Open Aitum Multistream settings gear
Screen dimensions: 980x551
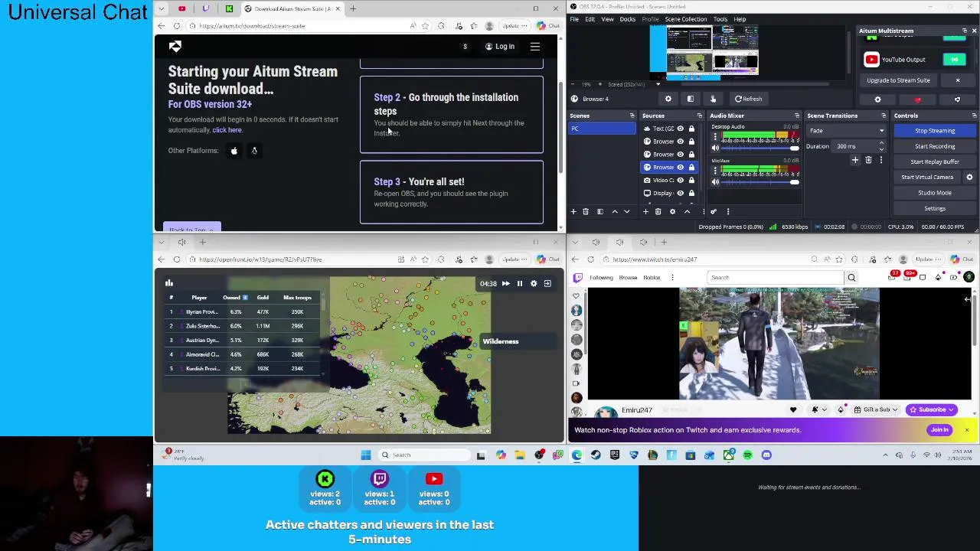[877, 99]
